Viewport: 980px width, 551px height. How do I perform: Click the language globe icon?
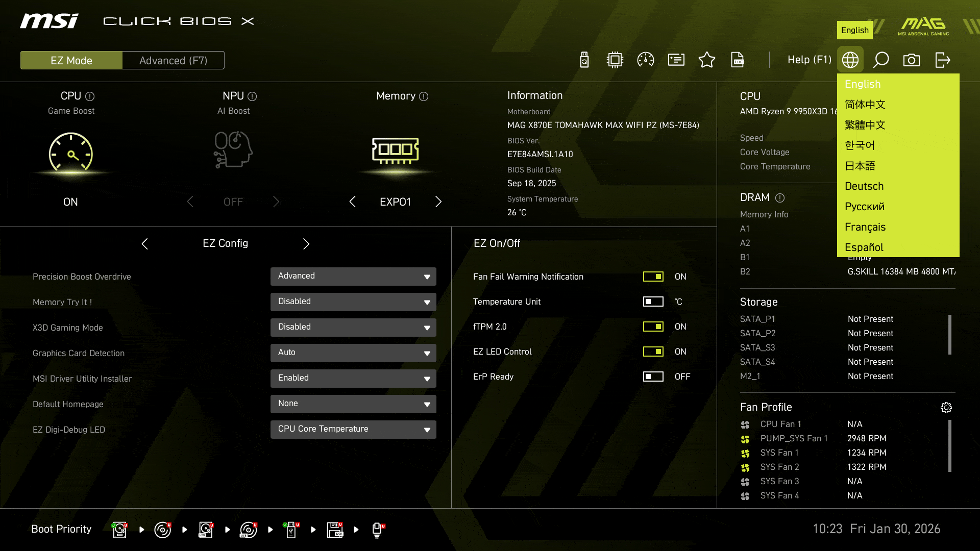[x=850, y=60]
